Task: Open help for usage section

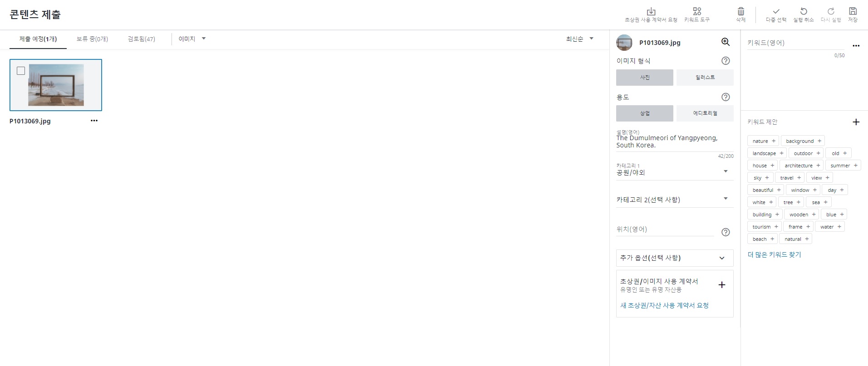Action: (726, 97)
